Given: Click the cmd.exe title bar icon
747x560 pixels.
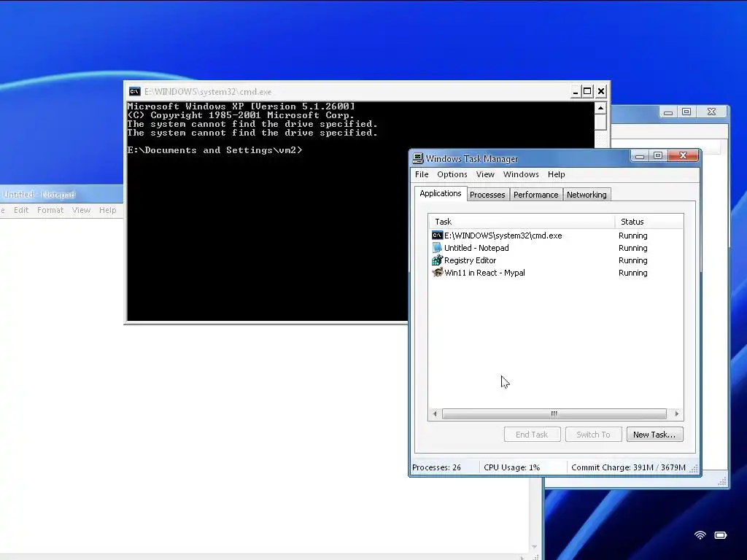Looking at the screenshot, I should (x=135, y=91).
